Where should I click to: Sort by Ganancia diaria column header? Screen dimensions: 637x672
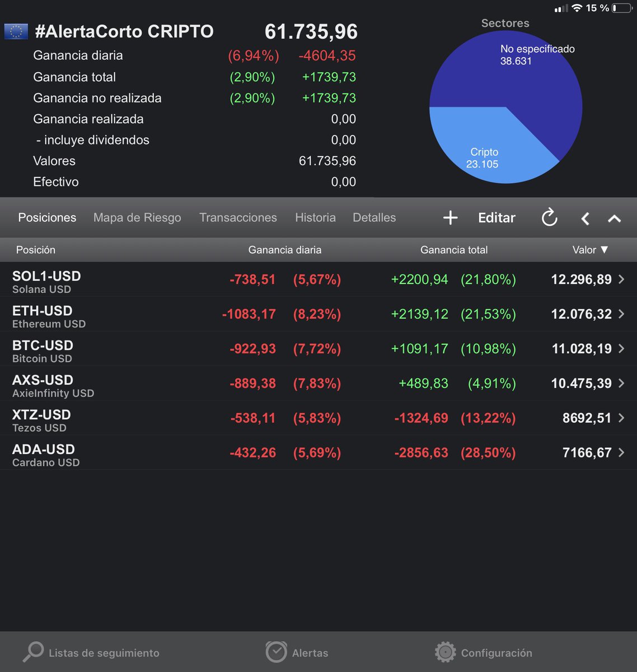pyautogui.click(x=284, y=250)
